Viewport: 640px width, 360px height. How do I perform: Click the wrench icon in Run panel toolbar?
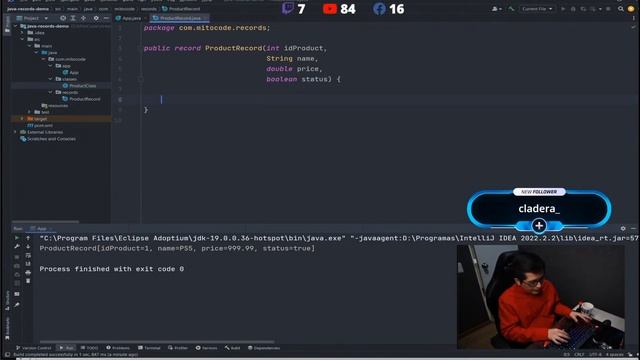pos(17,247)
